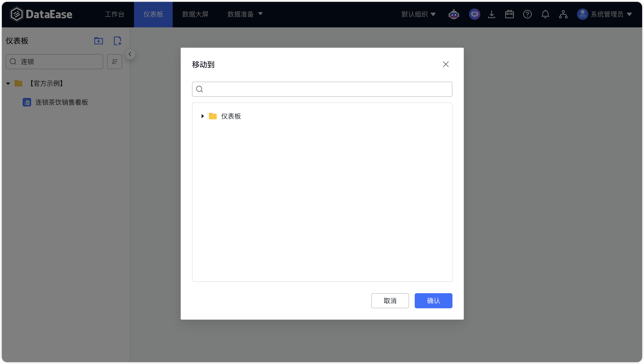Switch to the 工作台 tab
The height and width of the screenshot is (364, 644).
[114, 14]
